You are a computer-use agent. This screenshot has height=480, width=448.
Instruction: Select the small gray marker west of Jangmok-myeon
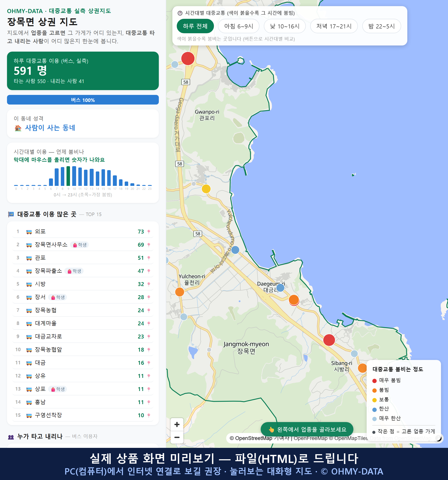tap(209, 350)
